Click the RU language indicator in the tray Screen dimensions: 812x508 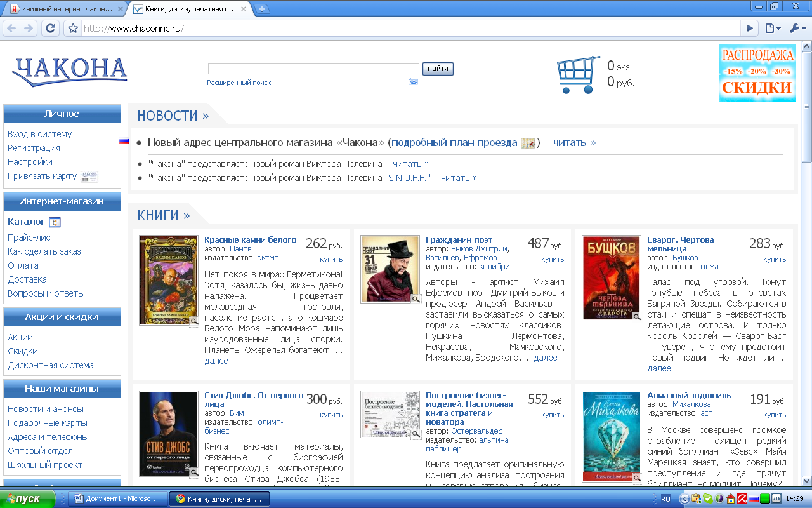[665, 499]
